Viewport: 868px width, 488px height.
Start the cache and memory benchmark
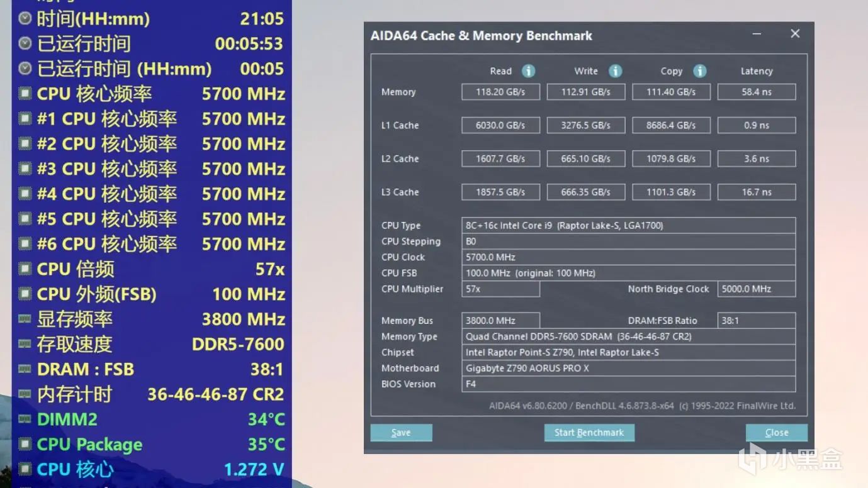click(589, 433)
